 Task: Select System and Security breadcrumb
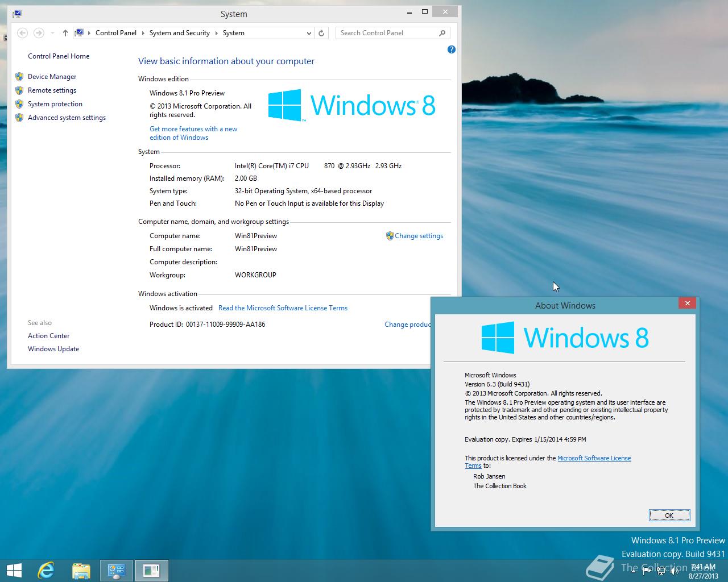(x=180, y=33)
